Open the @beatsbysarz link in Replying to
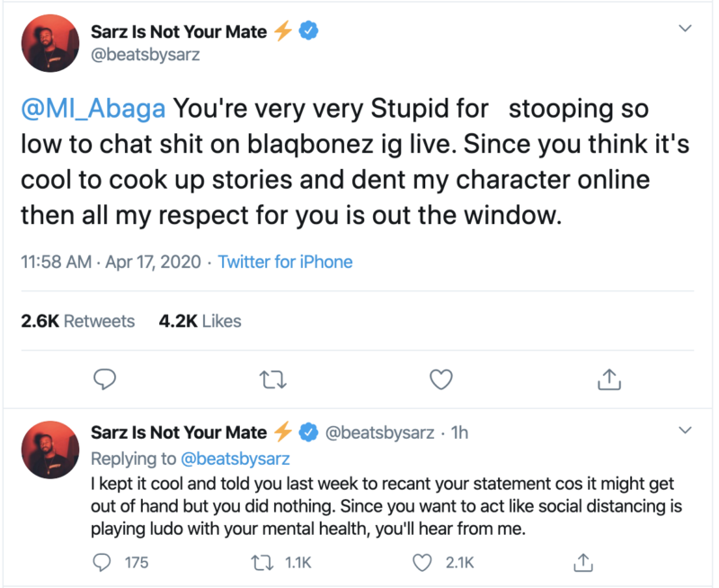 click(x=235, y=459)
